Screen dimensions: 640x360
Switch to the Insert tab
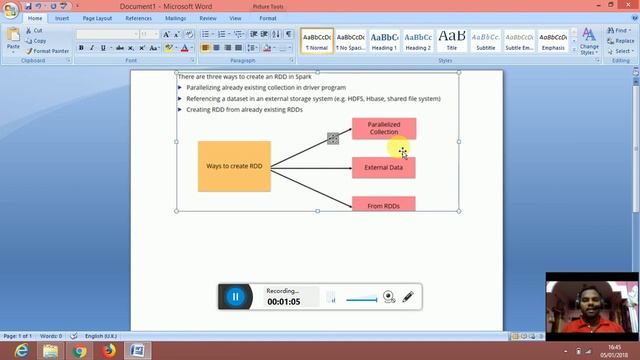pyautogui.click(x=62, y=18)
